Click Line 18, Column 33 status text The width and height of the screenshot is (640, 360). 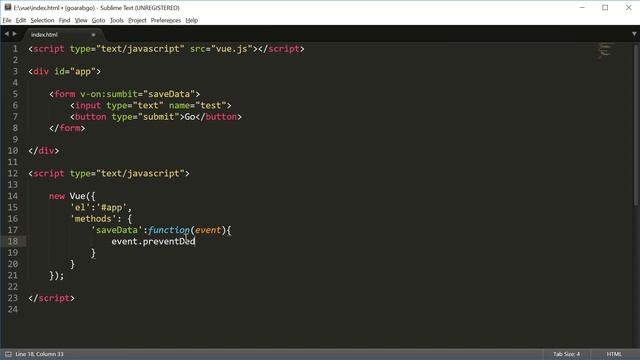(39, 354)
